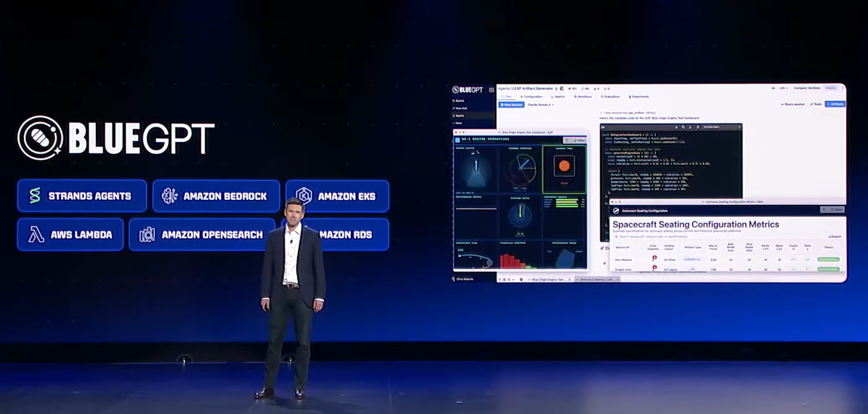Switch to the Configuration tab
This screenshot has height=414, width=868.
click(x=532, y=97)
